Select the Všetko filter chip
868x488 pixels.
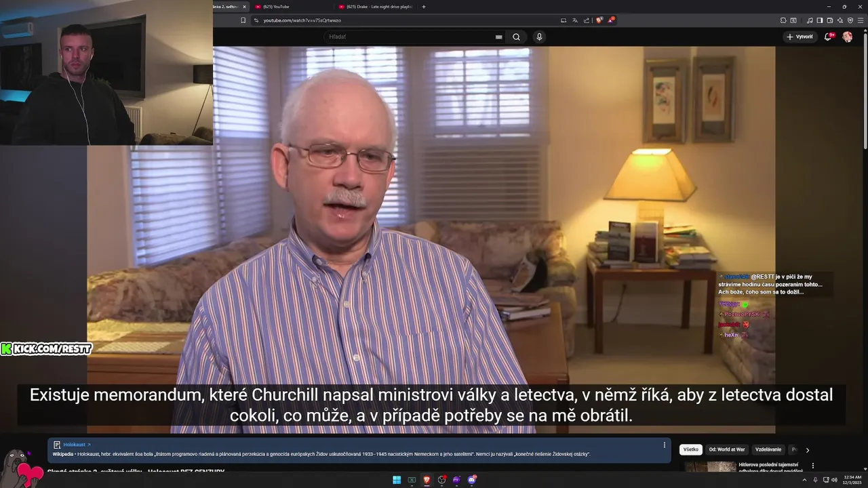click(x=691, y=449)
